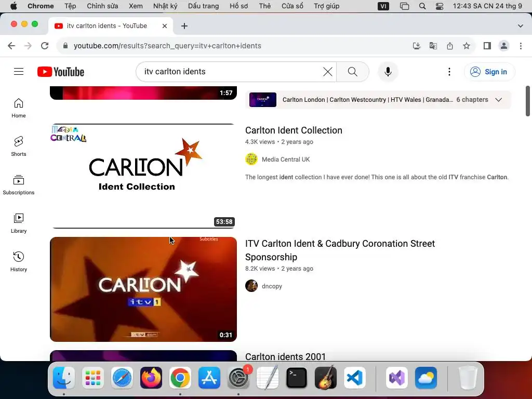Viewport: 532px width, 399px height.
Task: Open the Carlton London chapters thumbnail
Action: 262,100
